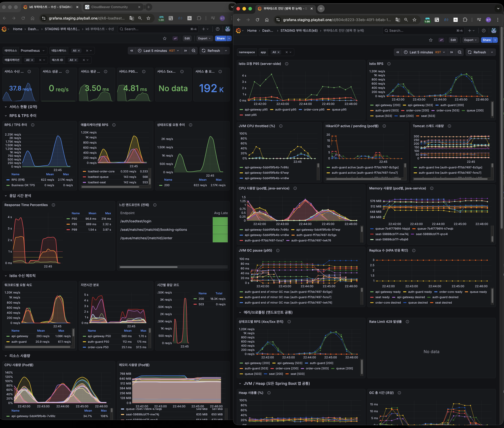This screenshot has width=504, height=428.
Task: Star the k6 load test dashboard
Action: click(165, 38)
